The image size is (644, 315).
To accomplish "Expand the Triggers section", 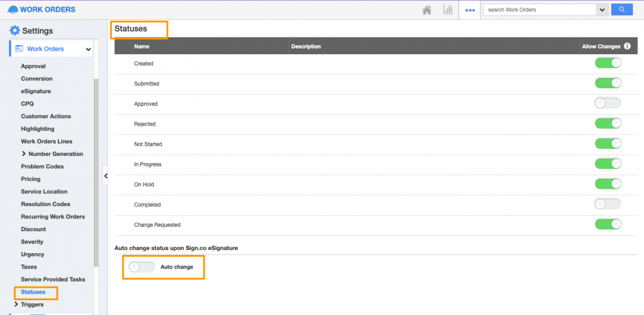I will (x=16, y=304).
